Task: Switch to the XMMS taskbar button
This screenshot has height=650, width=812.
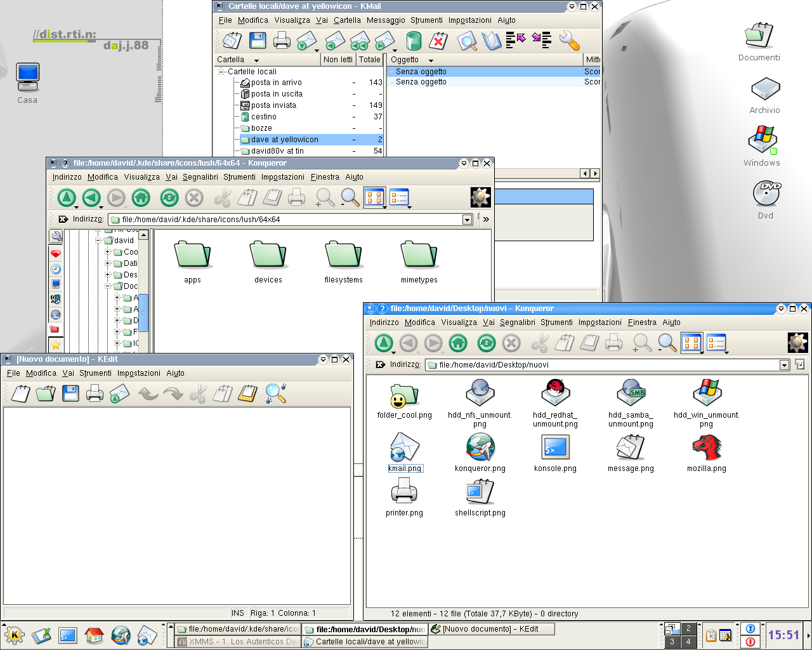Action: pos(237,642)
